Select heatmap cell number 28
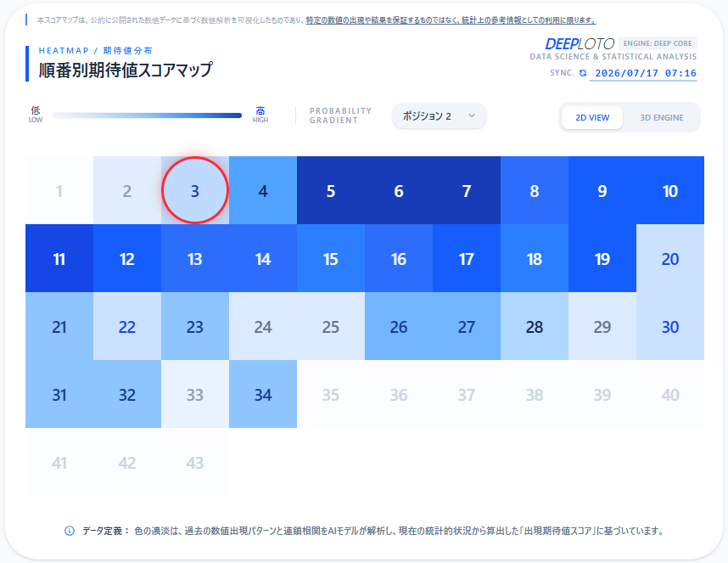728x563 pixels. (535, 326)
